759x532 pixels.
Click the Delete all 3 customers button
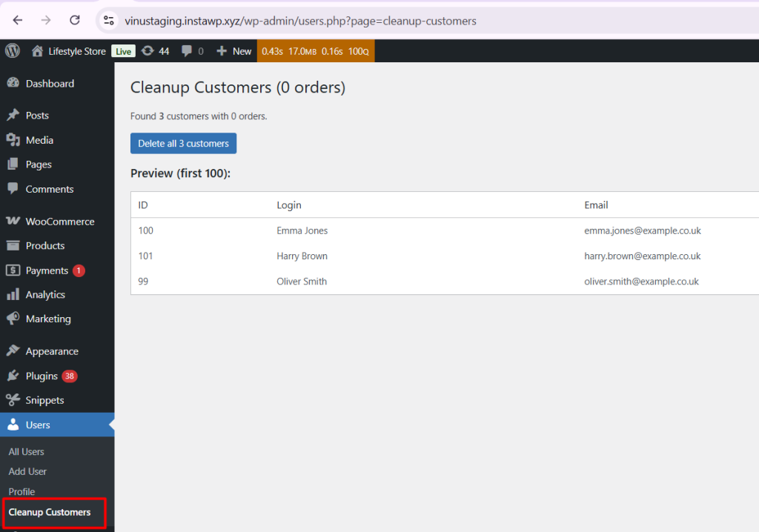tap(183, 143)
